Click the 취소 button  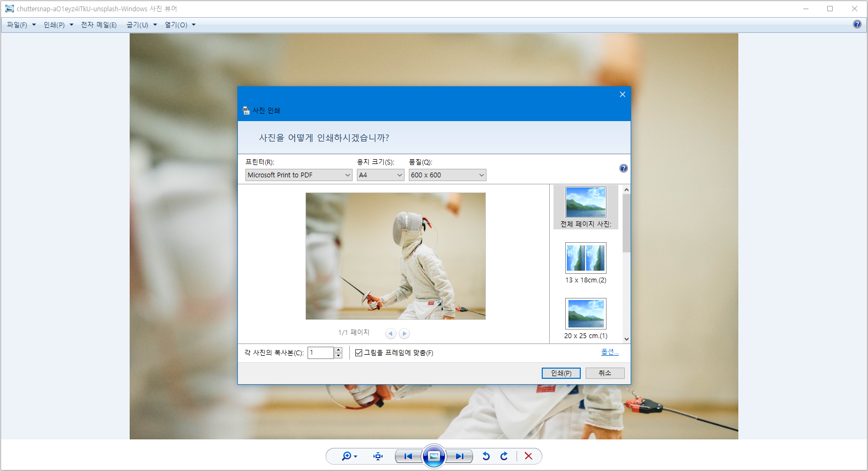point(605,373)
